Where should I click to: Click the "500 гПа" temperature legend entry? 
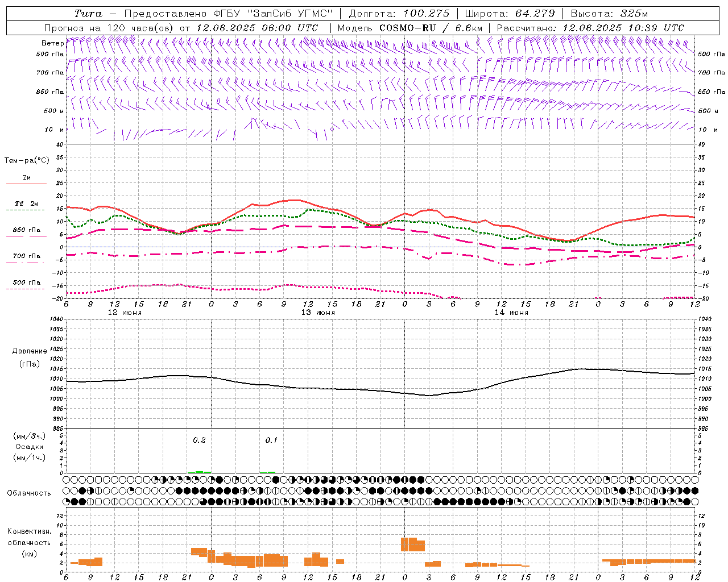pyautogui.click(x=27, y=282)
